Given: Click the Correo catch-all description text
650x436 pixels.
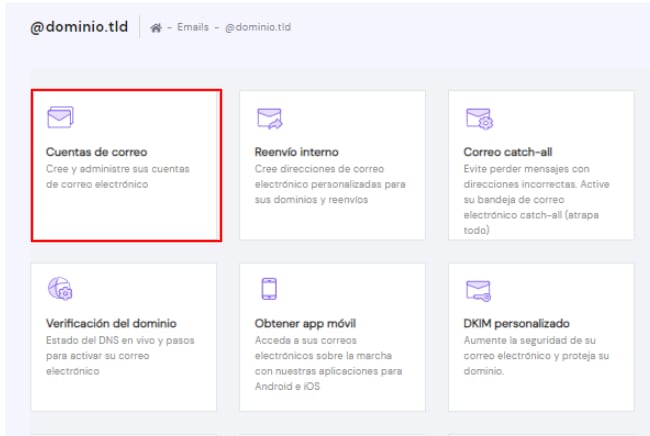Looking at the screenshot, I should 537,199.
